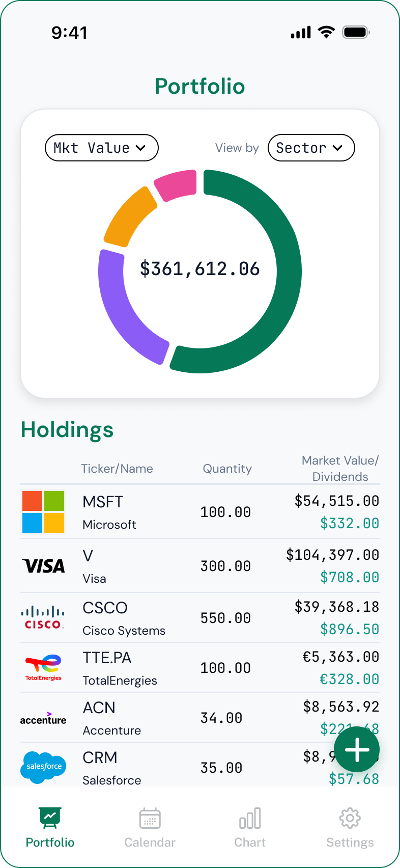
Task: Click the Visa logo icon
Action: pos(43,566)
